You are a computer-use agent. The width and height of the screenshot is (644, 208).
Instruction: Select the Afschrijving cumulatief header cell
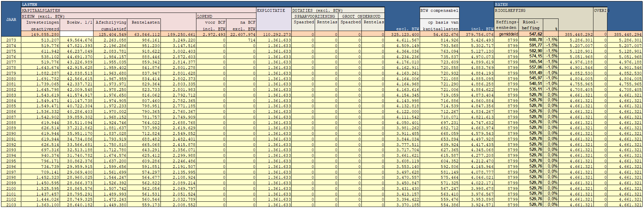(111, 25)
